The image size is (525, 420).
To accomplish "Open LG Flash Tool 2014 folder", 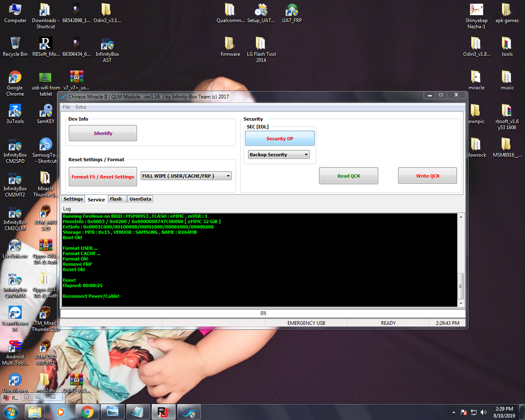I will [x=261, y=50].
